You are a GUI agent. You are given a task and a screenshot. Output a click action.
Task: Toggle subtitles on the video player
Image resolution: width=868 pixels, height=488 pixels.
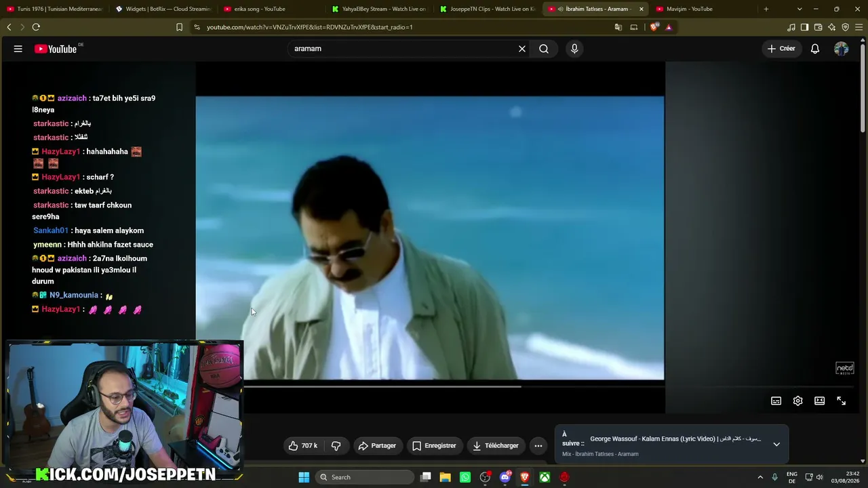coord(776,401)
